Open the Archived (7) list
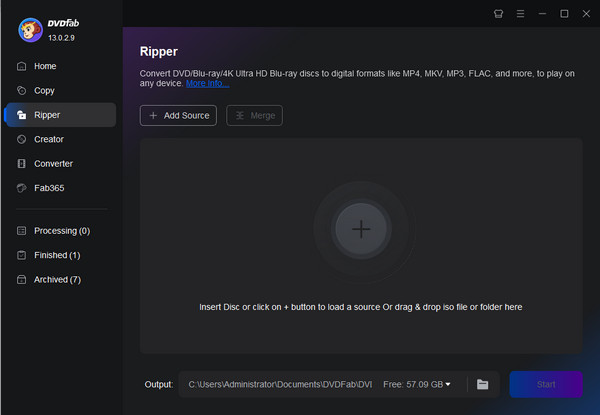 click(x=49, y=280)
